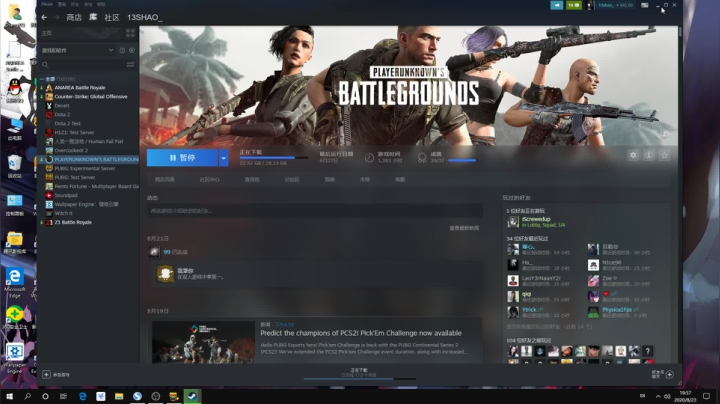Screen dimensions: 720x404
Task: Expand the 13shao_ account dropdown
Action: [x=616, y=5]
